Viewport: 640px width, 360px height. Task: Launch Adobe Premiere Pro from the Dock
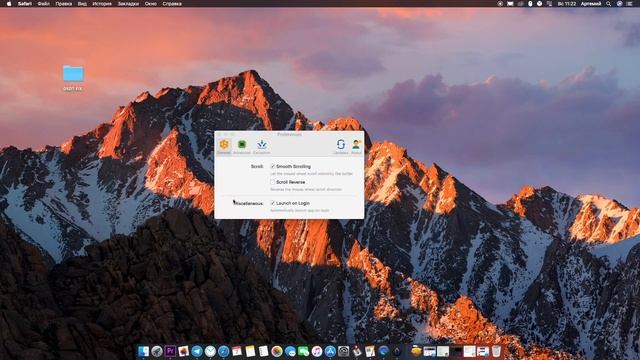tap(171, 351)
